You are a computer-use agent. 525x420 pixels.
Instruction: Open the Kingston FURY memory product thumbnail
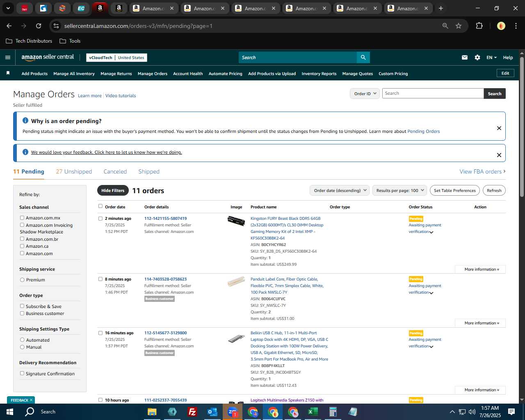pyautogui.click(x=236, y=221)
